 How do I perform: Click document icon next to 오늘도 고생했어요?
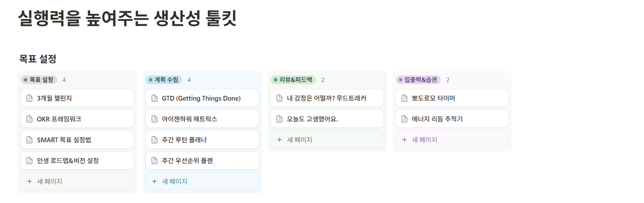point(279,119)
